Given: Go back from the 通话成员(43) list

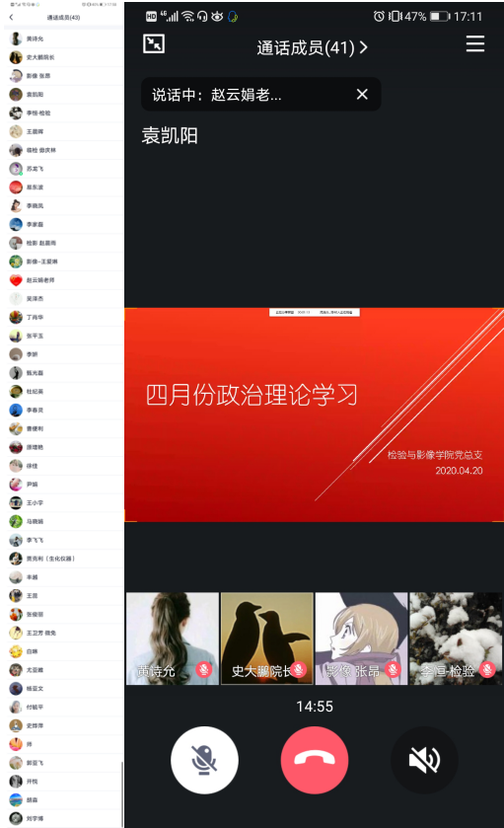Looking at the screenshot, I should (x=12, y=18).
